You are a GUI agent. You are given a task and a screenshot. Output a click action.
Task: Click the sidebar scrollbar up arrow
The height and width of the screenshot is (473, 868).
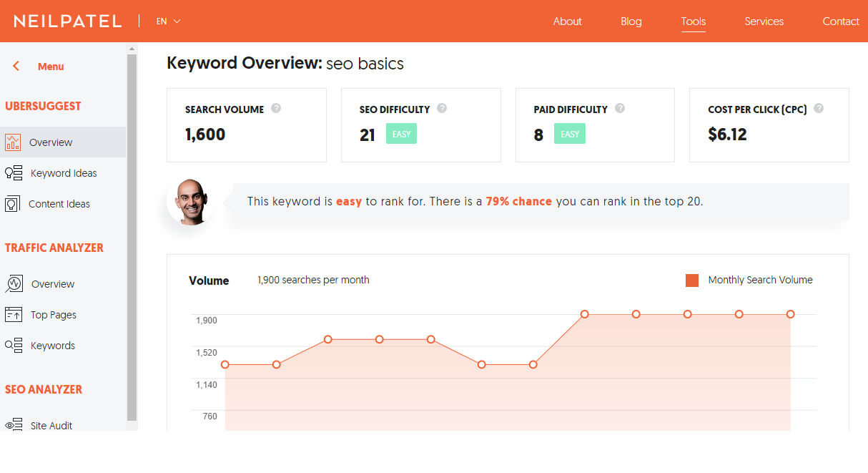tap(132, 49)
